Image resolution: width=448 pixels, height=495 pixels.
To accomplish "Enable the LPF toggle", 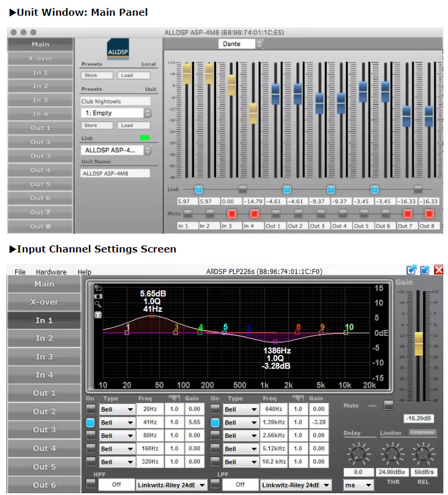I will coord(215,484).
